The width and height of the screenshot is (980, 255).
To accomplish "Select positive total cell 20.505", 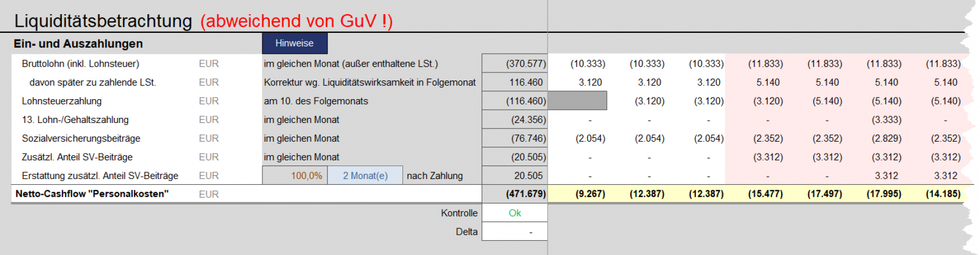I will (515, 176).
